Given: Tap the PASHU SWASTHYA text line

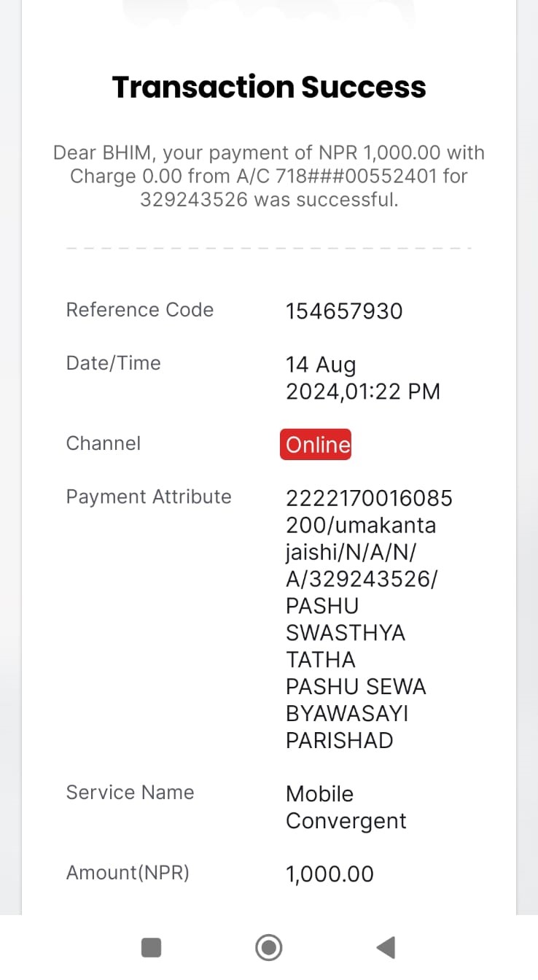Looking at the screenshot, I should click(346, 619).
